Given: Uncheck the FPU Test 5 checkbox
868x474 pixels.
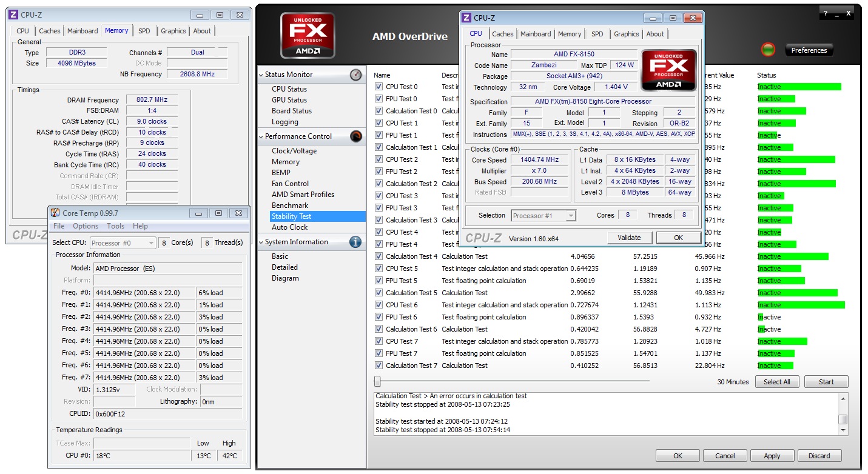Looking at the screenshot, I should (378, 281).
